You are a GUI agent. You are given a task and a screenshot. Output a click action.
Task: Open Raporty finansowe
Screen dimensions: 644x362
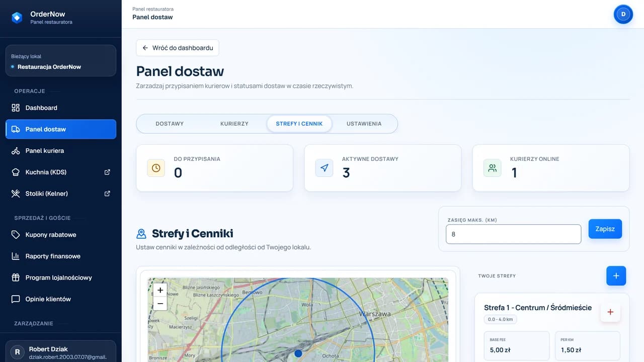[x=61, y=256]
